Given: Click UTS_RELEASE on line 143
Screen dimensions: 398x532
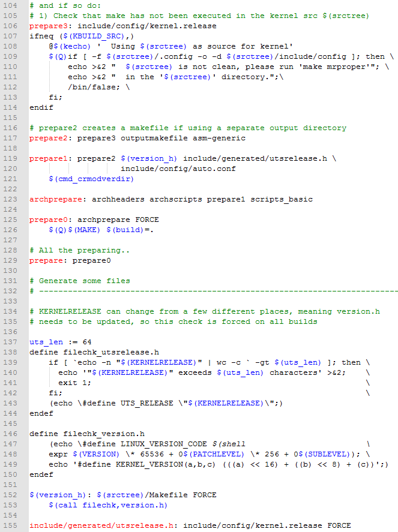Looking at the screenshot, I should coord(146,402).
